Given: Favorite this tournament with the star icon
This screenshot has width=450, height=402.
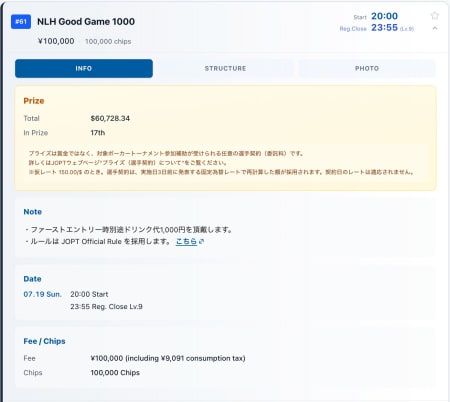Looking at the screenshot, I should pos(435,16).
